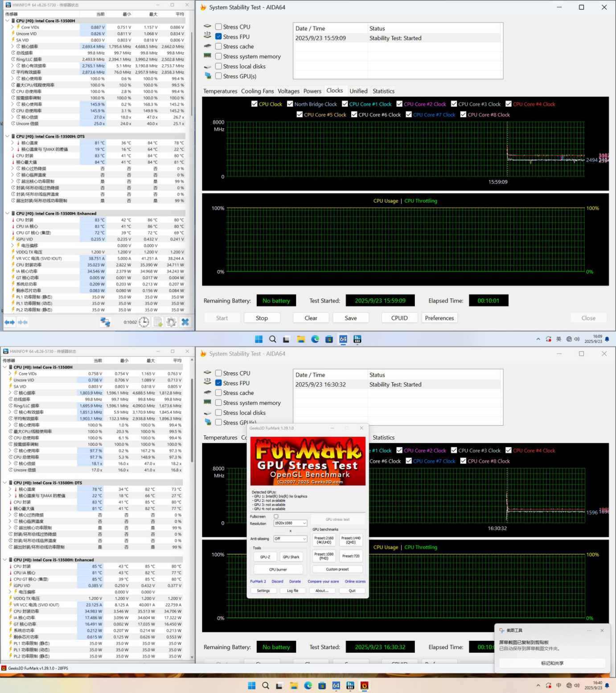Click the lightning icon on VR VCC 38.751 A row
This screenshot has width=616, height=693.
click(13, 259)
